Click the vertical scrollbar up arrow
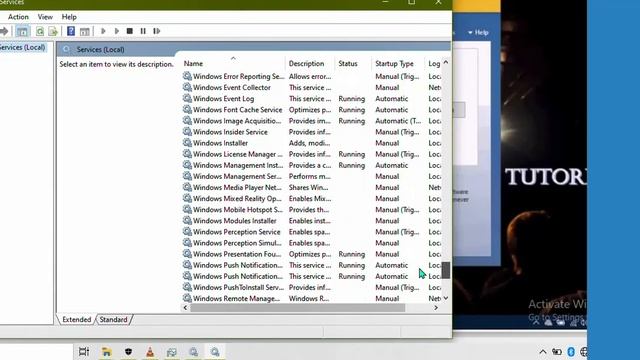 tap(446, 63)
